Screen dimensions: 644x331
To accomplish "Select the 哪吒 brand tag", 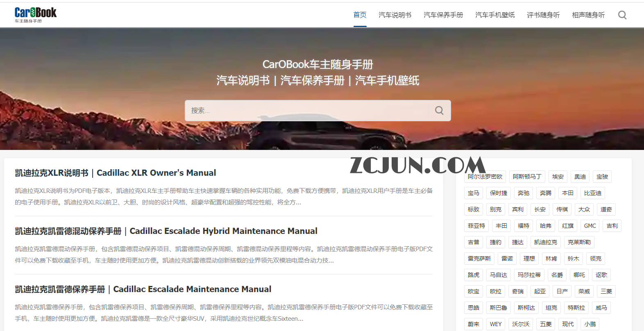I will pyautogui.click(x=579, y=275).
